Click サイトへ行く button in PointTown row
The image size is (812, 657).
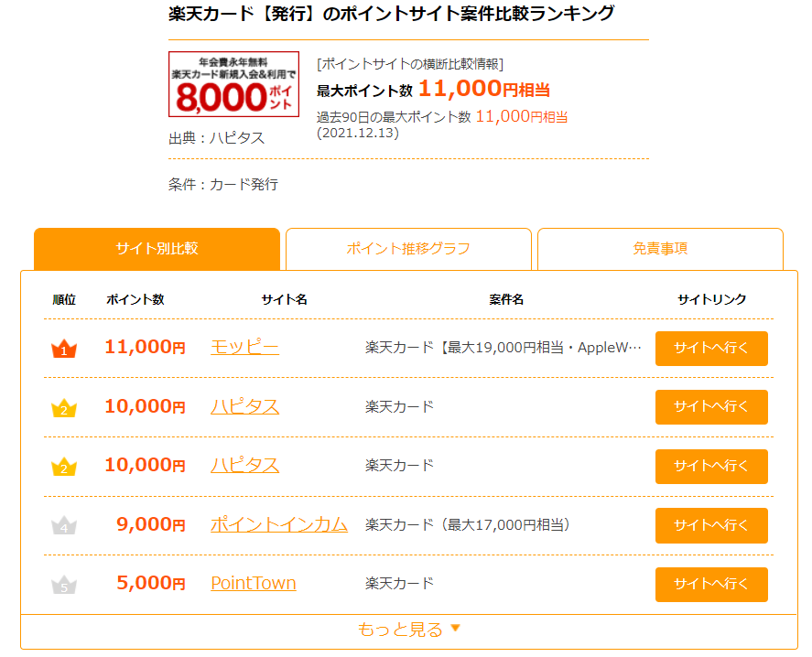pyautogui.click(x=711, y=585)
